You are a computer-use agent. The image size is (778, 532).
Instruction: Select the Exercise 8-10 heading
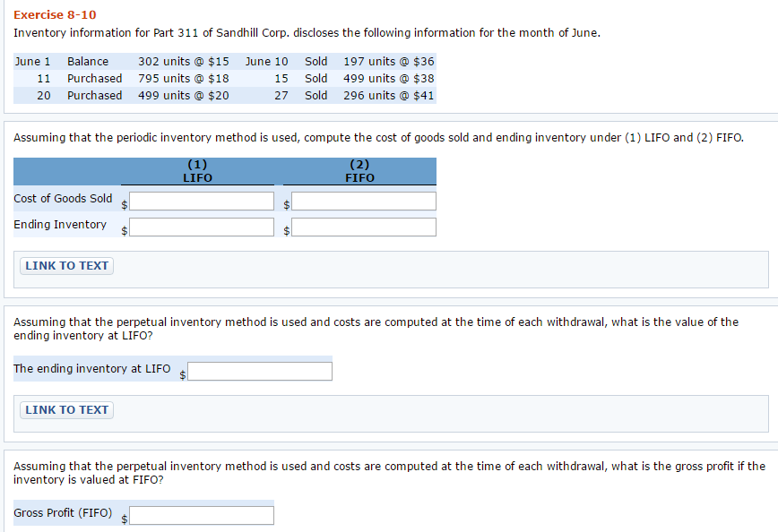55,15
